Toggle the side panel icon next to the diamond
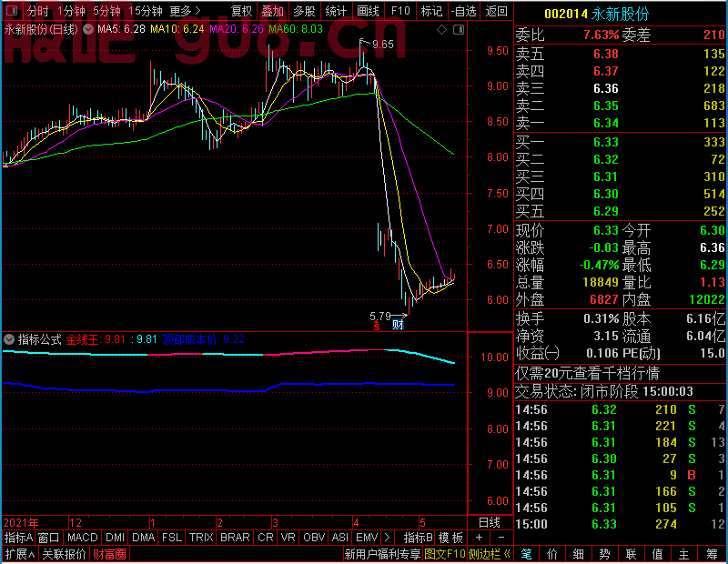 point(459,30)
